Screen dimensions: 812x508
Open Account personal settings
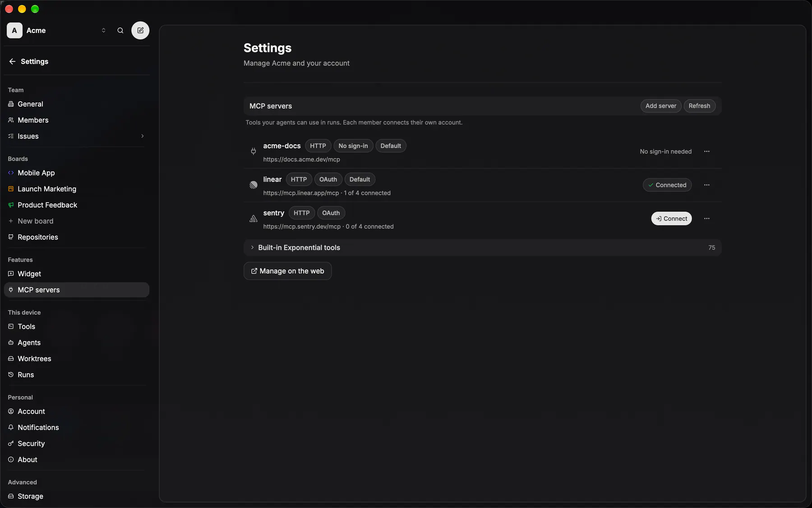(76, 411)
